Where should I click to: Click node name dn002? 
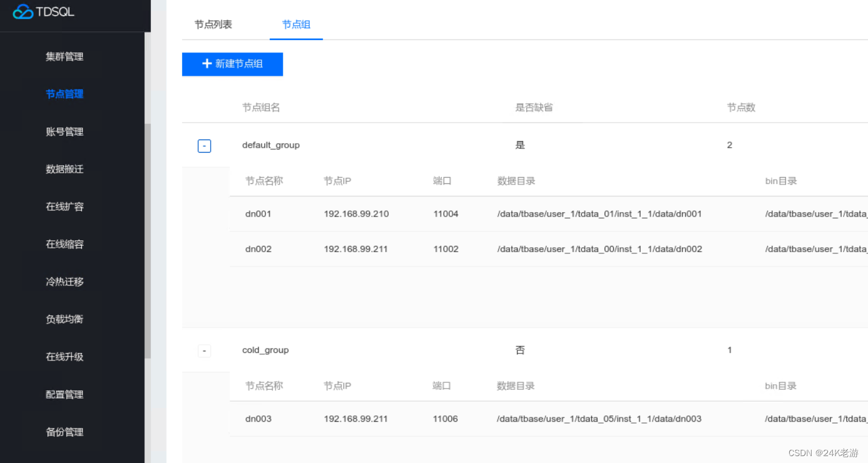258,249
